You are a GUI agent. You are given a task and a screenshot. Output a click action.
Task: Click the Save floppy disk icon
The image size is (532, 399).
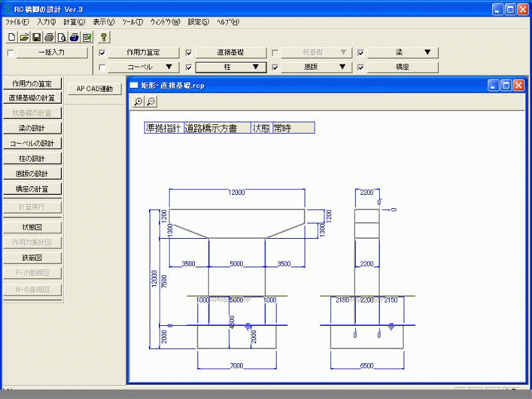[37, 37]
